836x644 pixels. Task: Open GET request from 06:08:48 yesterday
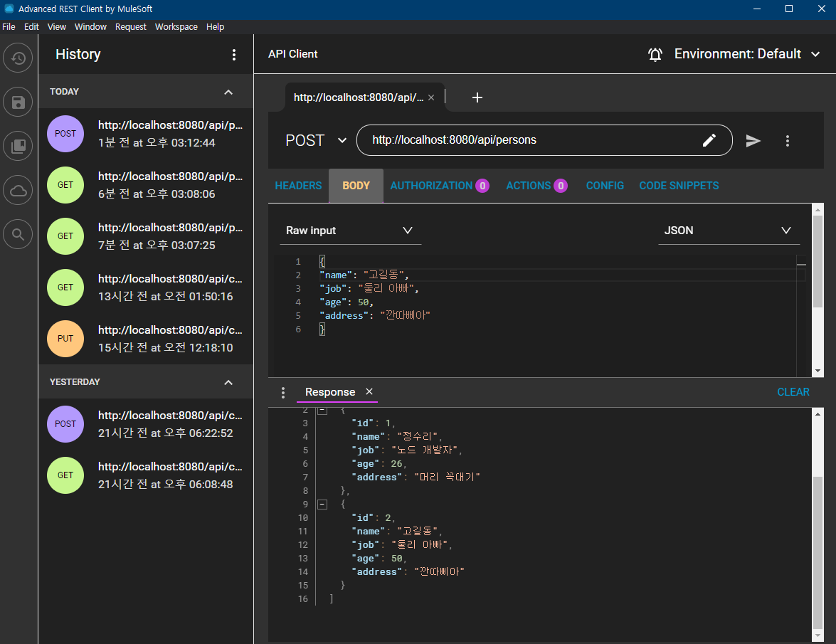coord(146,475)
